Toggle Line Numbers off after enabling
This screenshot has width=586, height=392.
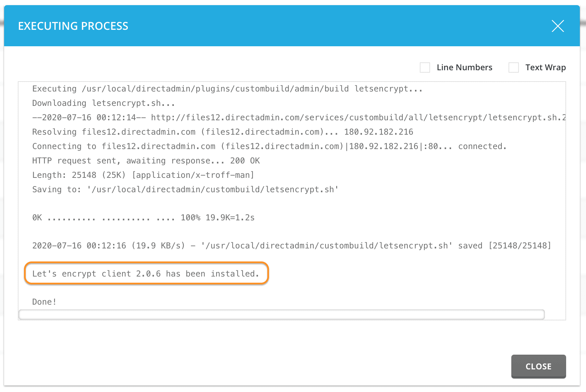[425, 68]
